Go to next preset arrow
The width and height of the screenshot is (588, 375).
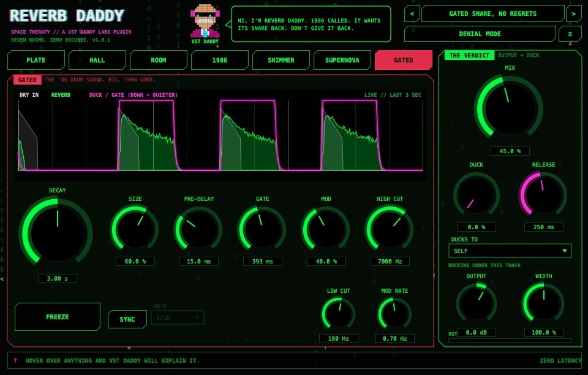tap(574, 14)
